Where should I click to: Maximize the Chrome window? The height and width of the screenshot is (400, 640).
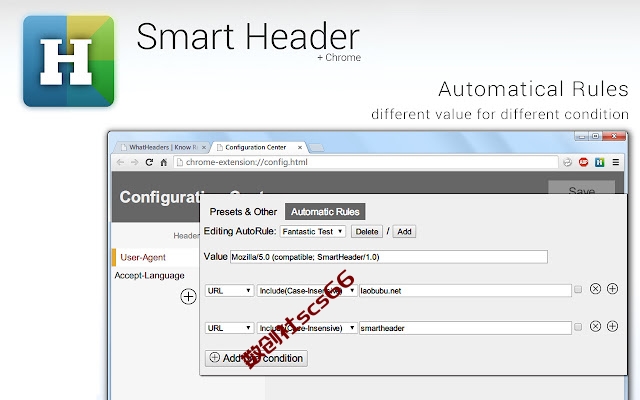[x=596, y=136]
